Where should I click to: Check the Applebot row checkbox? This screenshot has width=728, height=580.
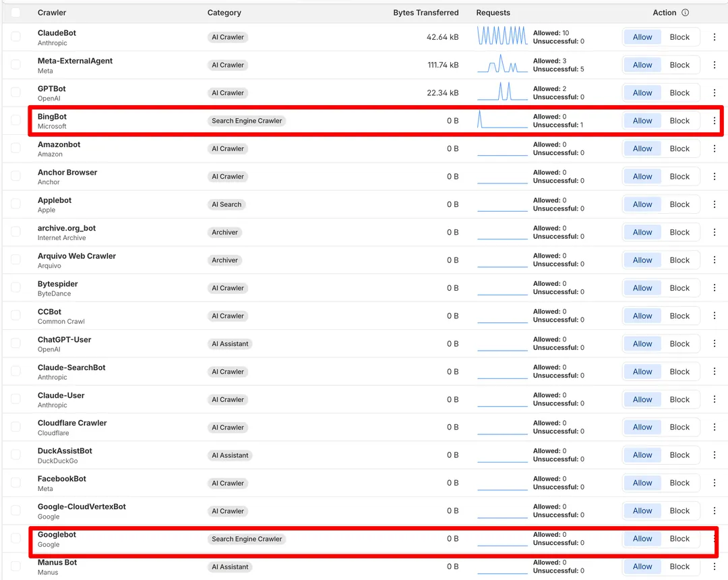pyautogui.click(x=16, y=204)
